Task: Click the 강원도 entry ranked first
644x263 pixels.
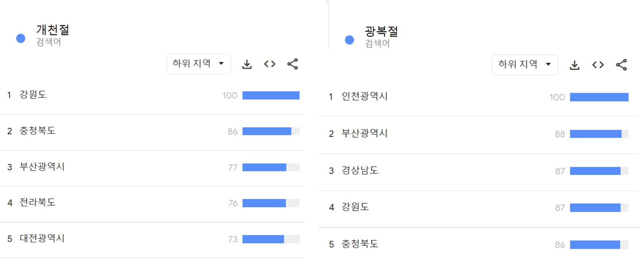Action: pos(32,94)
